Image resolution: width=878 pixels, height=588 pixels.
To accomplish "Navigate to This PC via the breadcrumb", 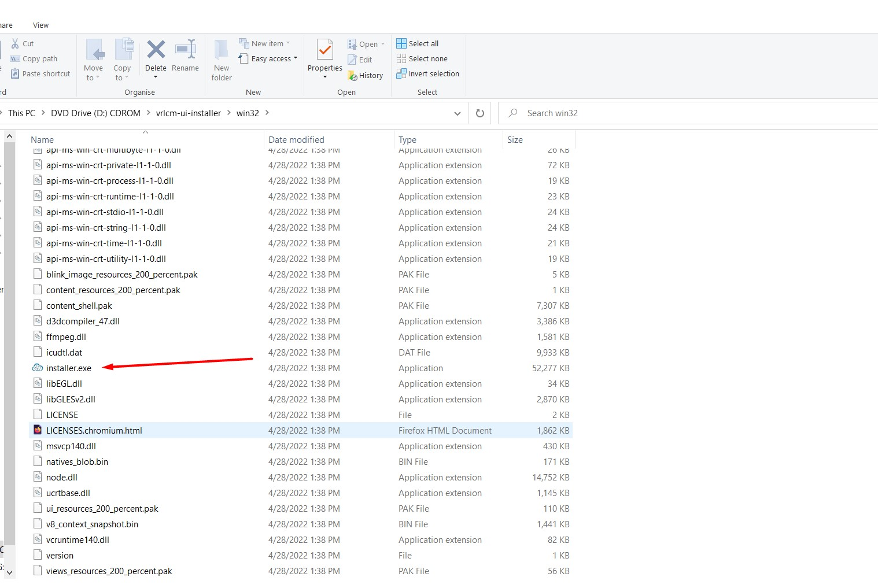I will (x=23, y=113).
